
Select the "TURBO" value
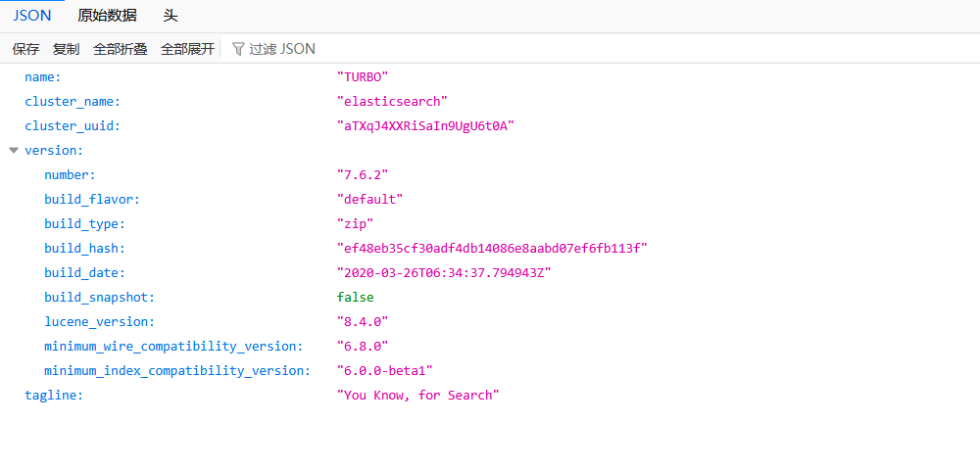click(x=363, y=76)
